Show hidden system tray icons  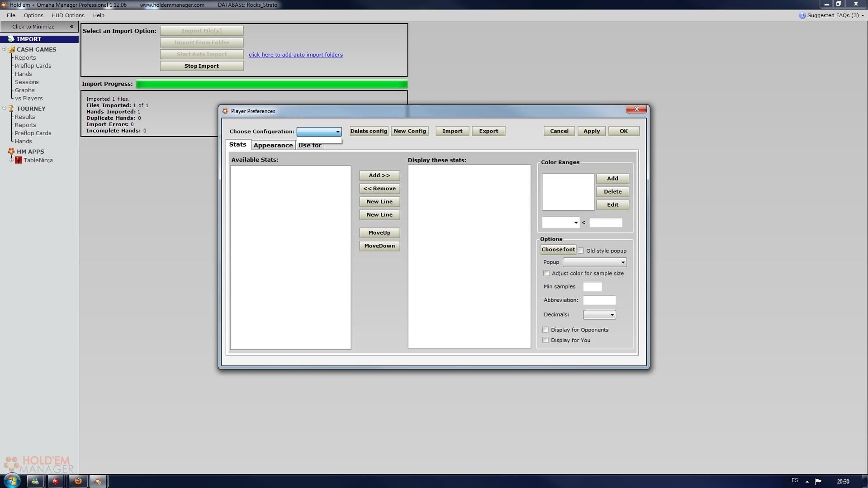click(807, 482)
